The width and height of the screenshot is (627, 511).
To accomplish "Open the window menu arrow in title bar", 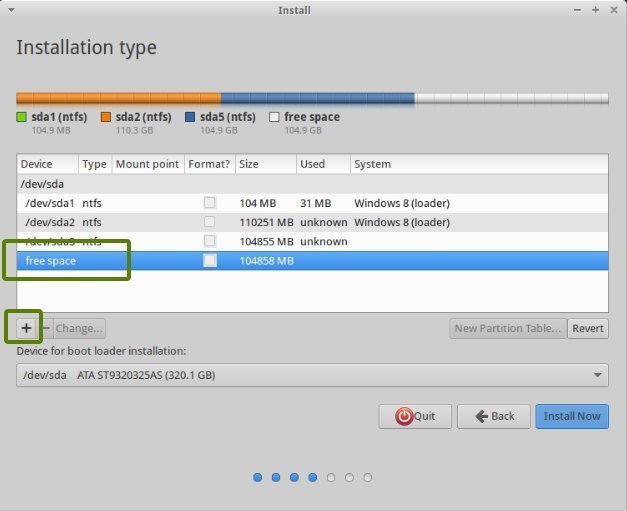I will (11, 10).
